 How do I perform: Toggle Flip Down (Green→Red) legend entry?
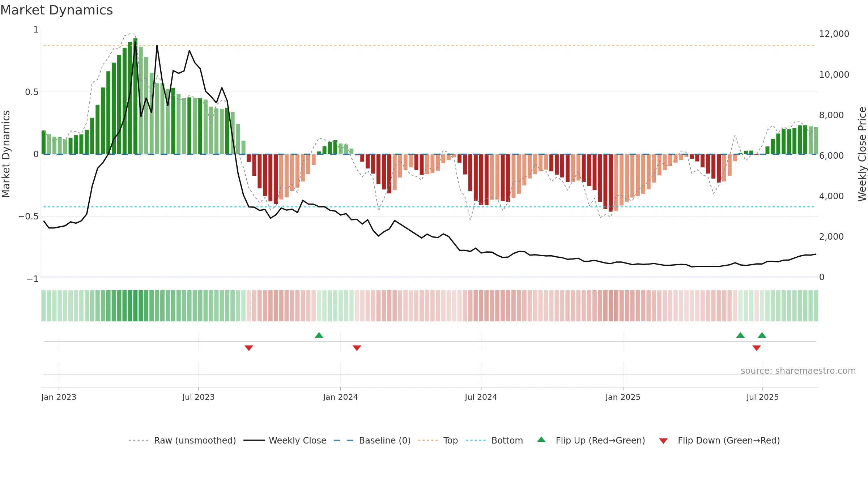point(719,440)
